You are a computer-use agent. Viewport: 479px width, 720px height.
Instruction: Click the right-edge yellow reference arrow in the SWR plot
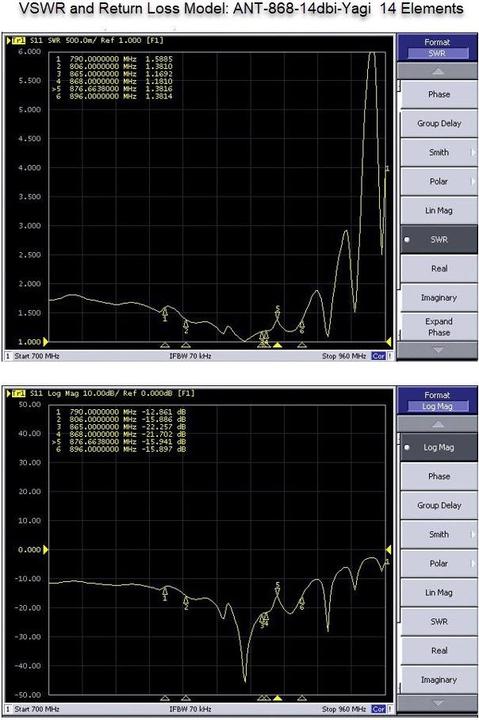tap(389, 342)
